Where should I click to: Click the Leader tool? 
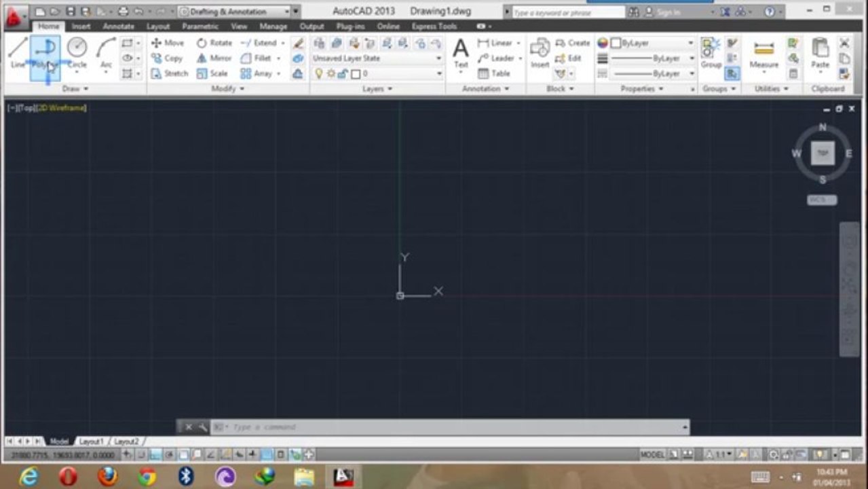[495, 58]
